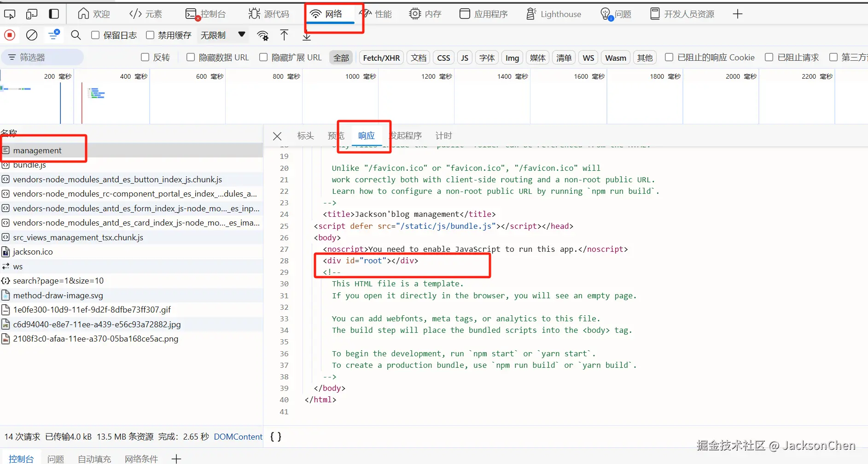Toggle the sidebar dock panel icon
Screen dimensions: 868x464
[x=54, y=14]
